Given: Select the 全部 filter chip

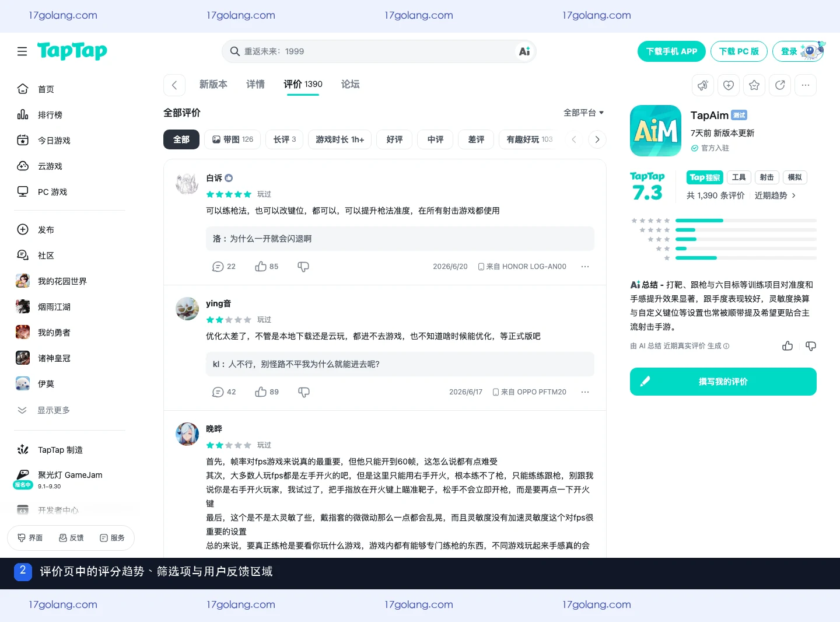Looking at the screenshot, I should tap(181, 139).
